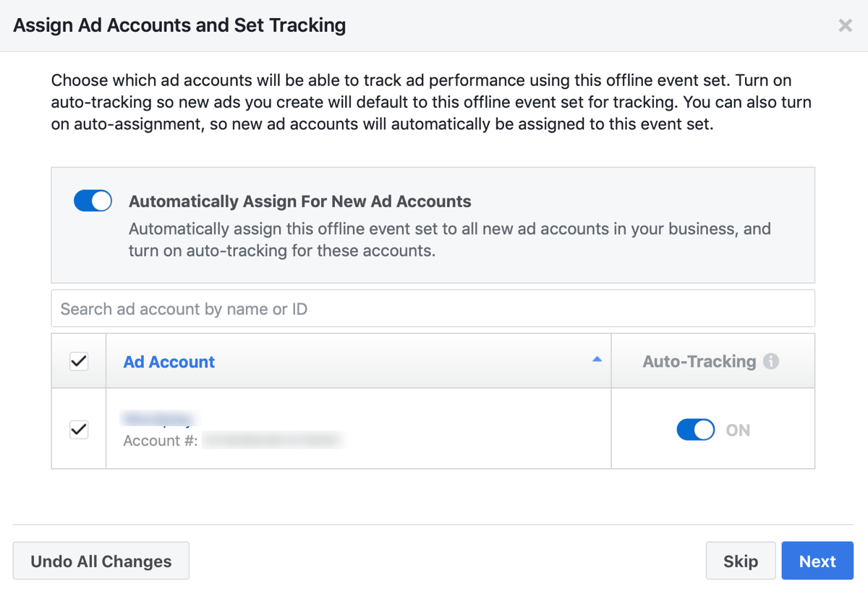Open the Auto-Tracking info tooltip icon

point(771,361)
